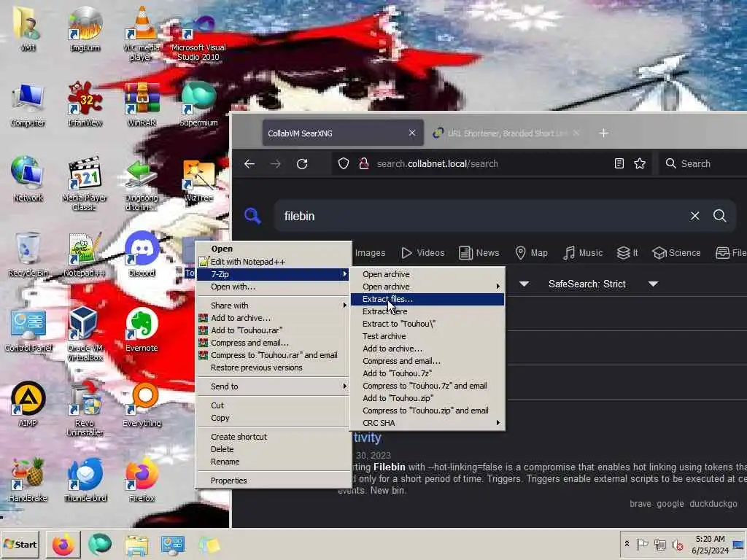
Task: Select the Science search category
Action: pos(676,253)
